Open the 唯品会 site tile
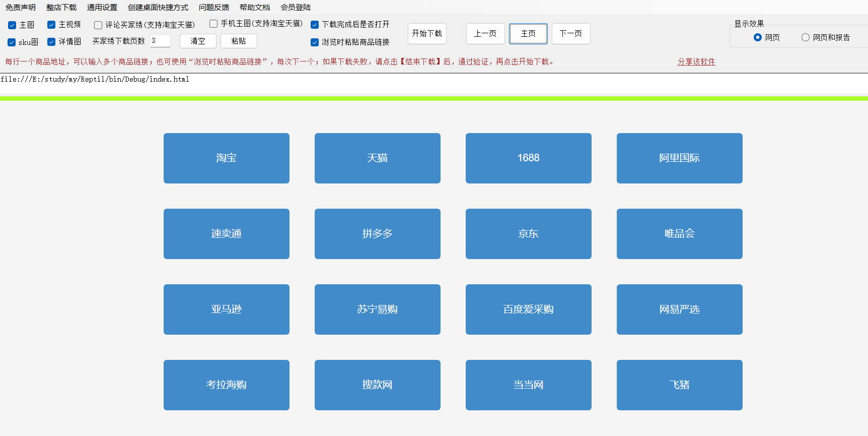The image size is (868, 436). pyautogui.click(x=680, y=234)
